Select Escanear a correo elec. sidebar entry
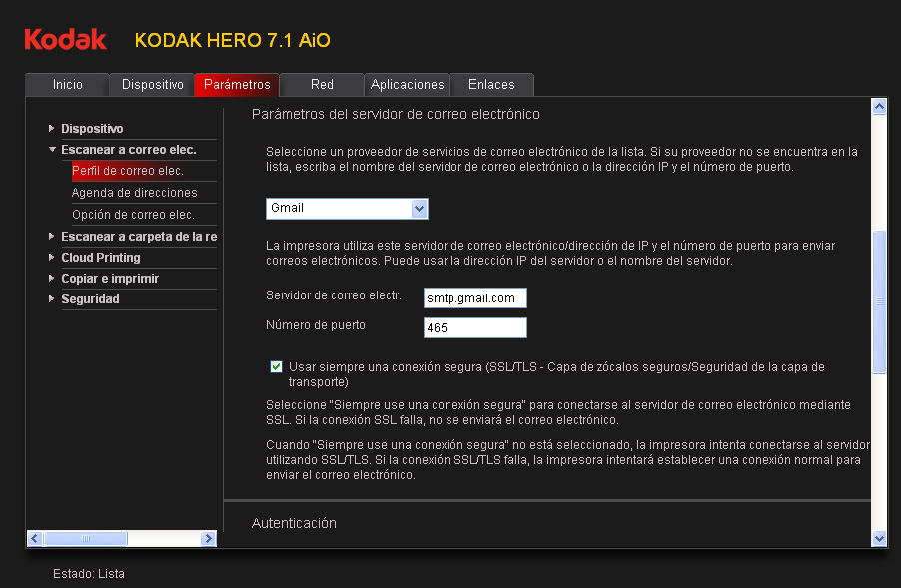The width and height of the screenshot is (901, 588). point(129,150)
